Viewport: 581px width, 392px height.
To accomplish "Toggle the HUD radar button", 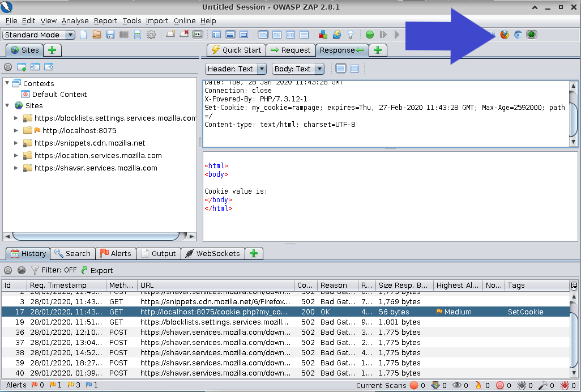I will pyautogui.click(x=531, y=35).
